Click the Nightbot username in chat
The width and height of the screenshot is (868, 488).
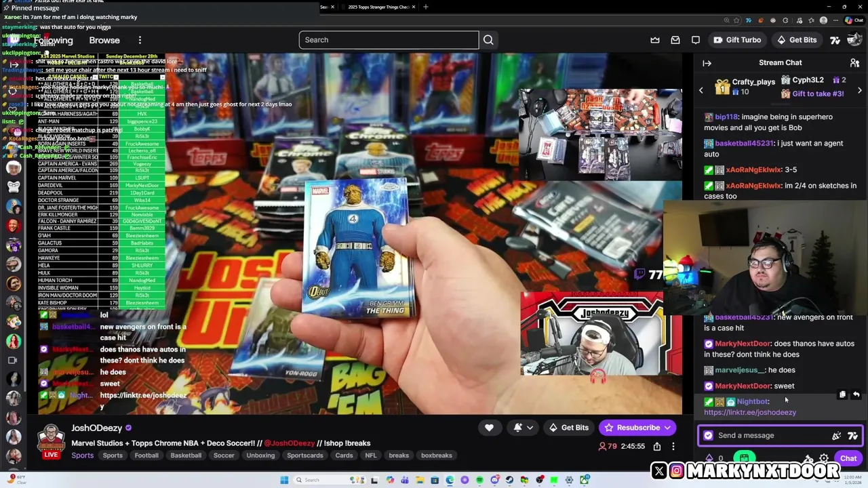pos(752,402)
